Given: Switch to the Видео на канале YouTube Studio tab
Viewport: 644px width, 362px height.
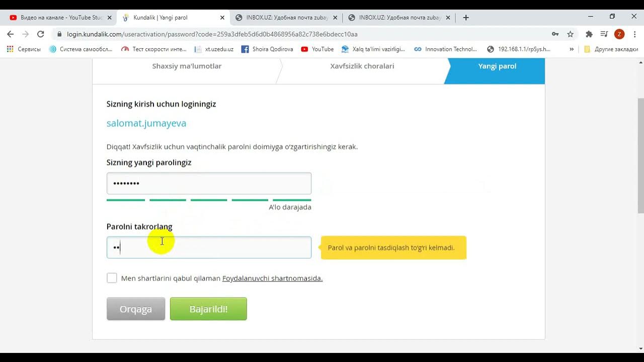Looking at the screenshot, I should (x=60, y=18).
